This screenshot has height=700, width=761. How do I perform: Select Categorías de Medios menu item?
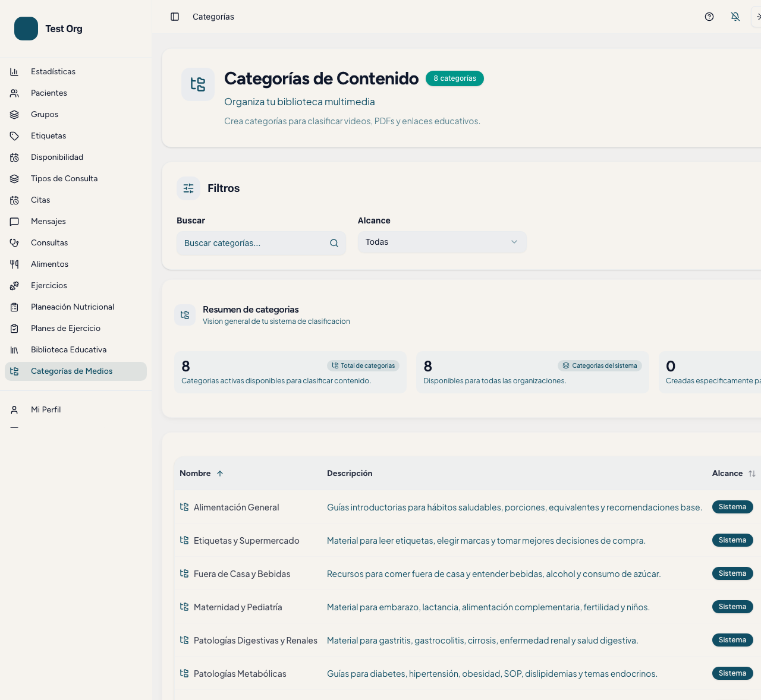[x=76, y=371]
